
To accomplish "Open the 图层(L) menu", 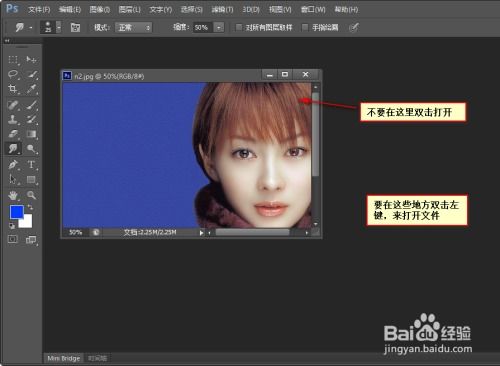I will click(130, 9).
